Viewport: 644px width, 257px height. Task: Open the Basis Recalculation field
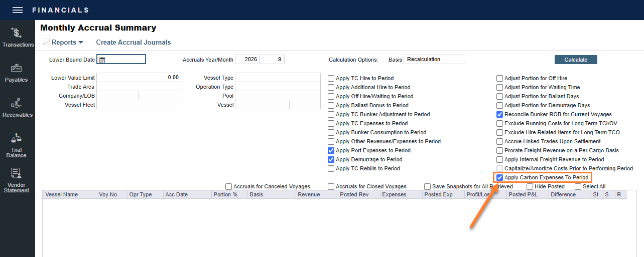coord(434,60)
